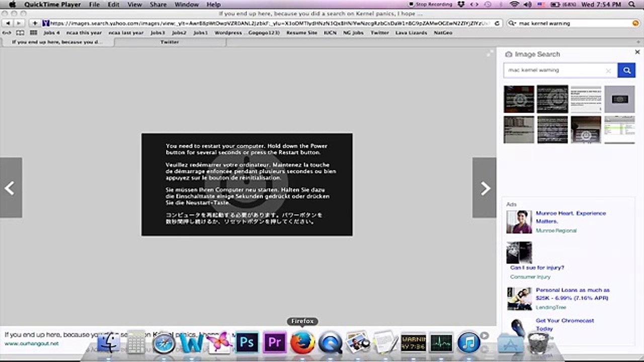Switch to the Twitter tab

(170, 42)
